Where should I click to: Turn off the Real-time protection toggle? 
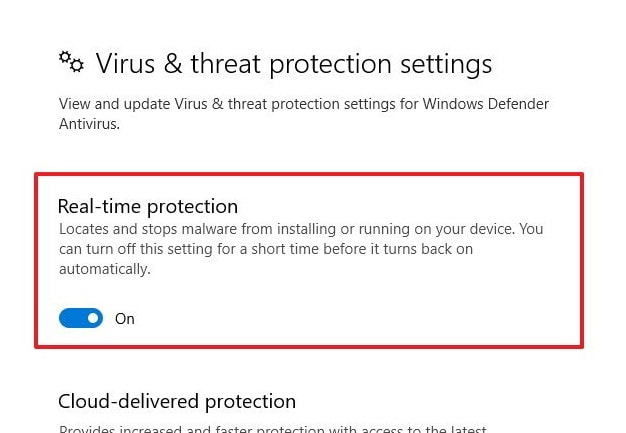pos(81,318)
